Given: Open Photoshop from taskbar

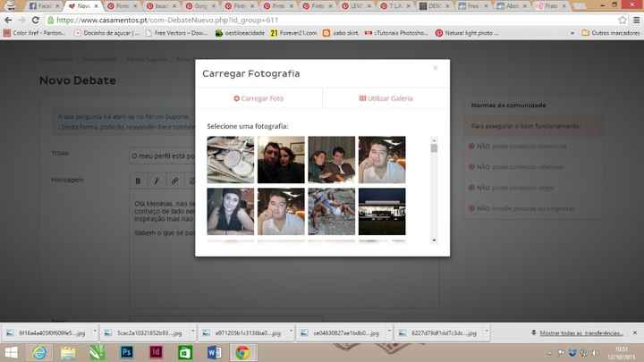Looking at the screenshot, I should [126, 352].
